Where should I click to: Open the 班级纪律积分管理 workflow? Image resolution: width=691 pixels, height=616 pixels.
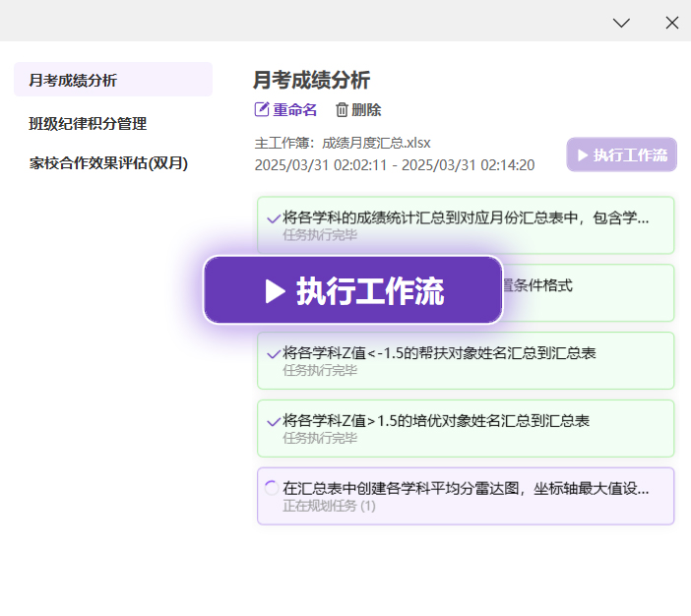88,123
